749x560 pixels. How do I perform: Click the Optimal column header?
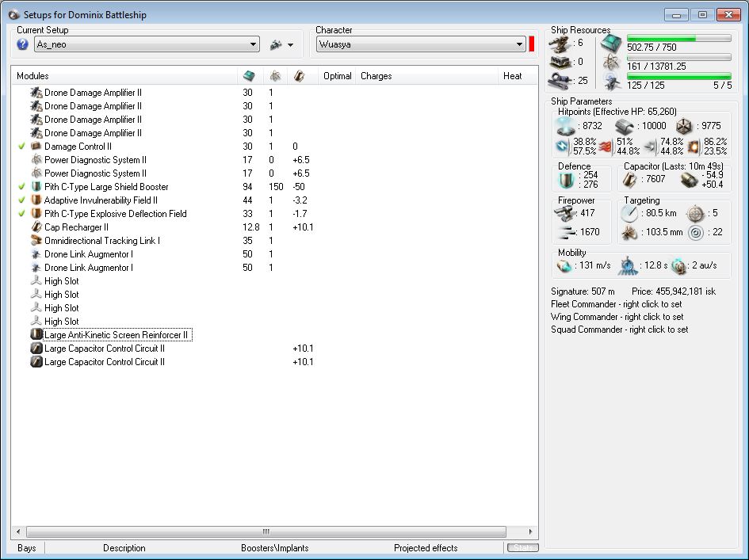click(337, 76)
